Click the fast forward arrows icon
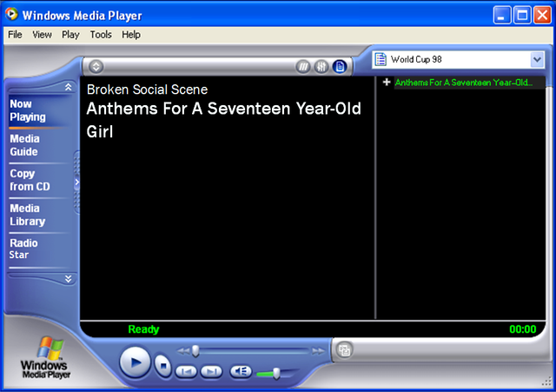 [x=318, y=351]
